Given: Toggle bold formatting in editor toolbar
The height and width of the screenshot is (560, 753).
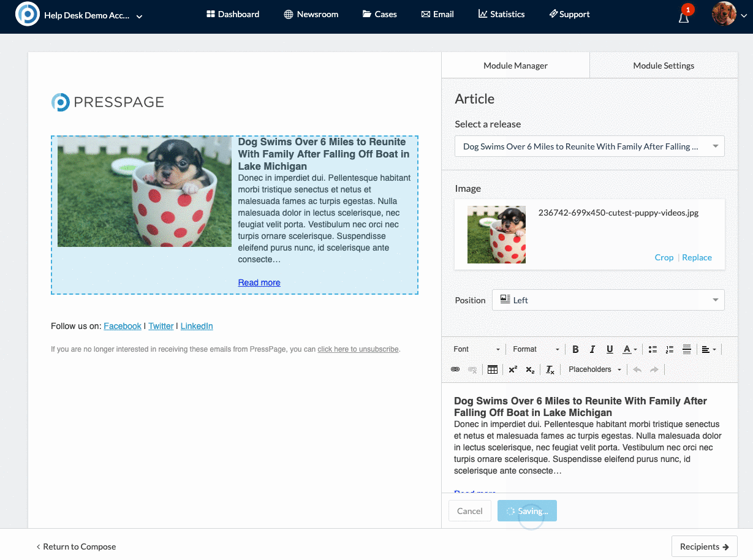Looking at the screenshot, I should 575,349.
